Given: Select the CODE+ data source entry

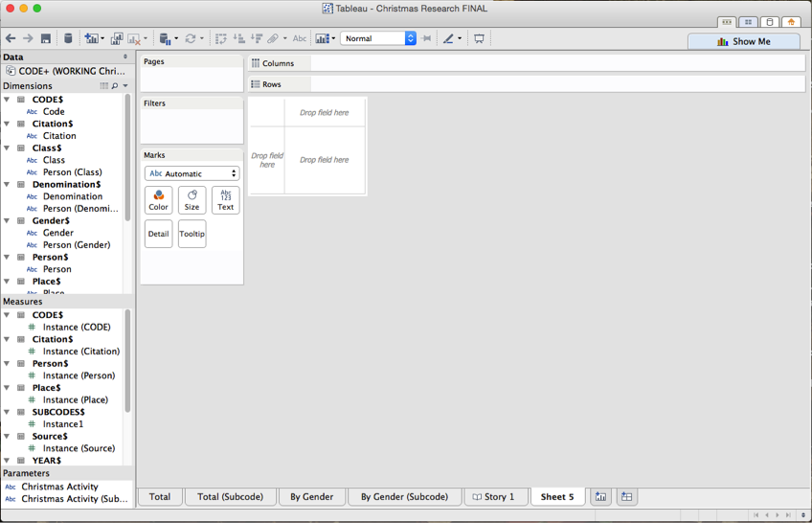Looking at the screenshot, I should click(66, 71).
